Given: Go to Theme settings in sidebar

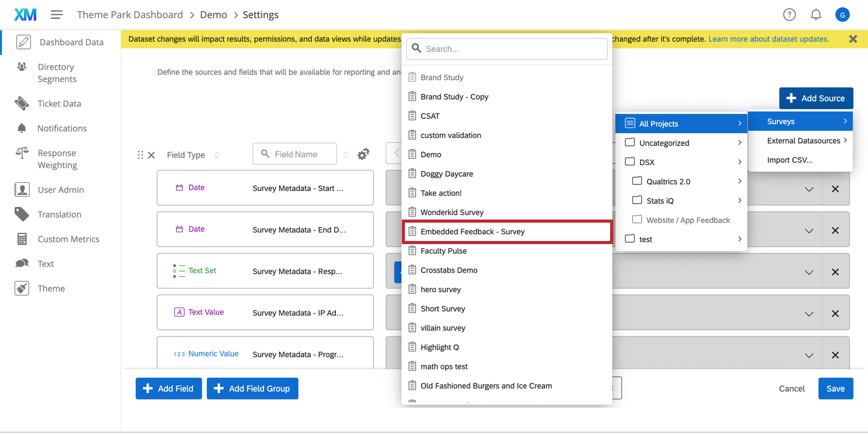Looking at the screenshot, I should (51, 288).
